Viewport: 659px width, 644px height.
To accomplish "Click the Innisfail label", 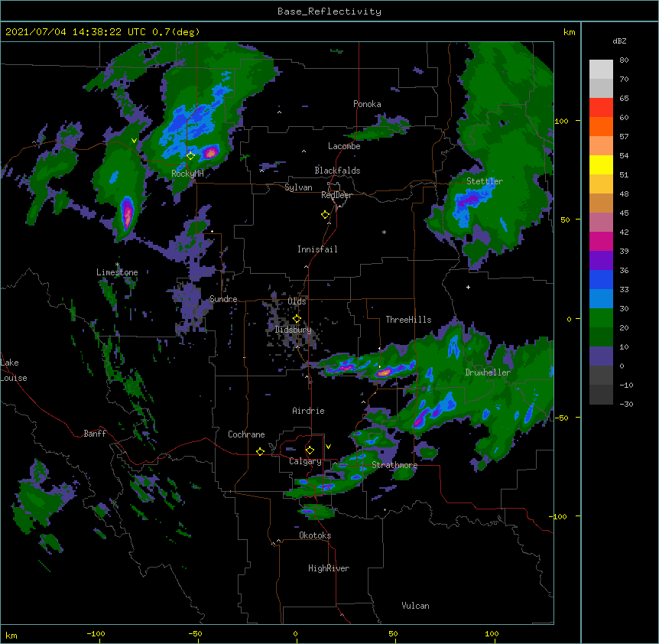I will tap(317, 249).
